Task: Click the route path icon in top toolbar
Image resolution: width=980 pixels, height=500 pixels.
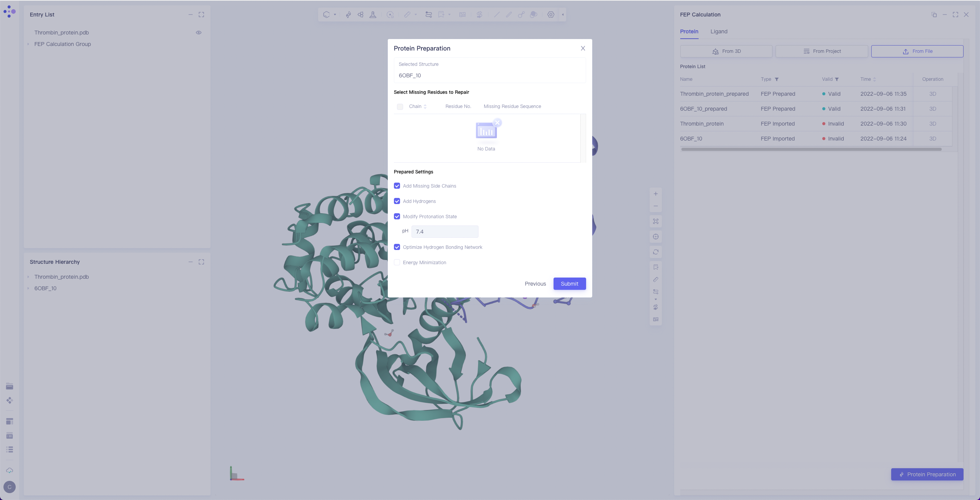Action: [429, 15]
